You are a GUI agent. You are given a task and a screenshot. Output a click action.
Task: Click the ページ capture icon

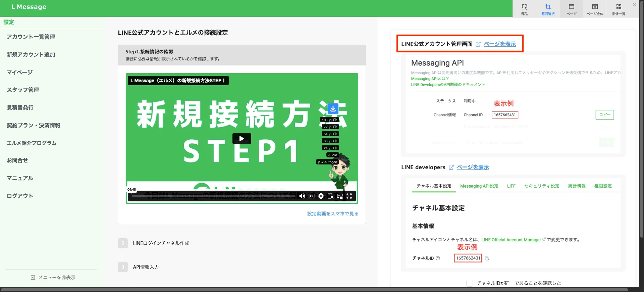[572, 9]
